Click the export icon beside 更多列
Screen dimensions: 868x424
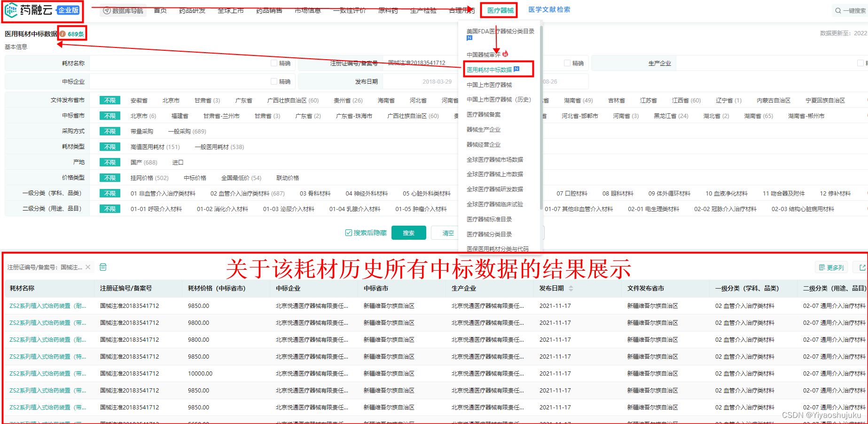(x=862, y=267)
